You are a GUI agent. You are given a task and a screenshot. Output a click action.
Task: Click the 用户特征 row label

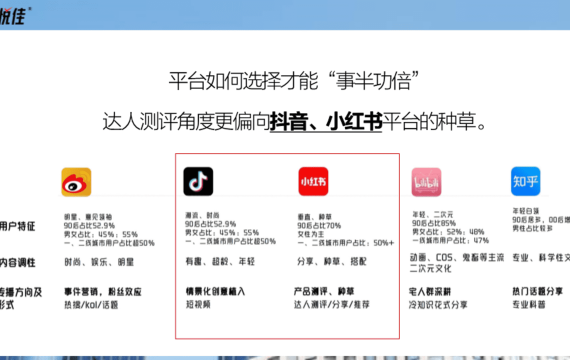17,226
